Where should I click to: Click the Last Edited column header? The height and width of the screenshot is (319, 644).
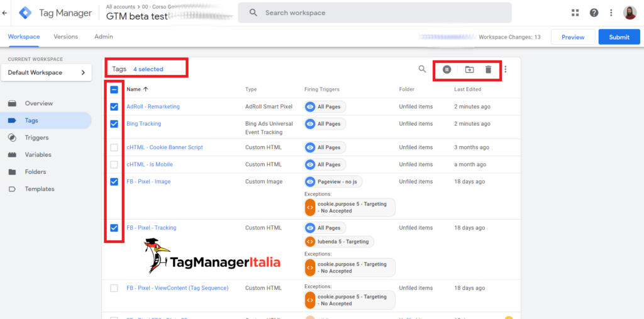coord(468,89)
